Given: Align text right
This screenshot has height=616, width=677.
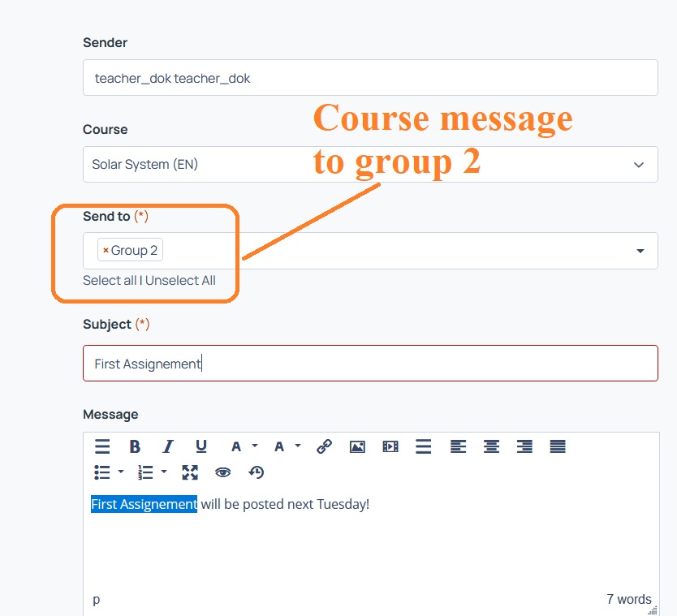Looking at the screenshot, I should click(x=524, y=446).
